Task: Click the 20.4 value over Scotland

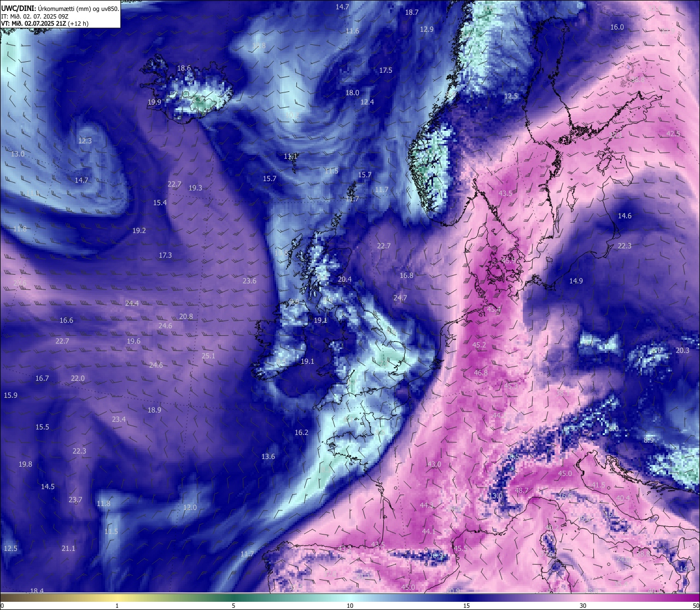Action: click(345, 280)
